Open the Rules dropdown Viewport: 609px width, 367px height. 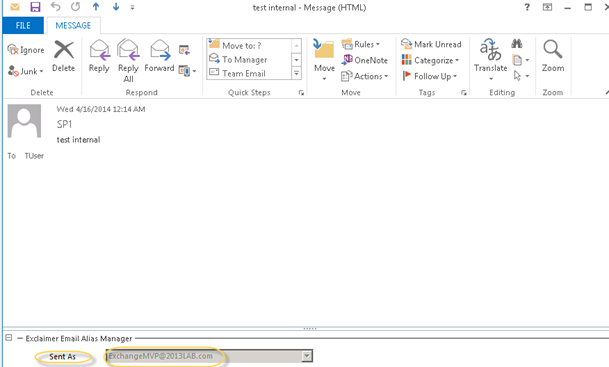click(x=361, y=44)
